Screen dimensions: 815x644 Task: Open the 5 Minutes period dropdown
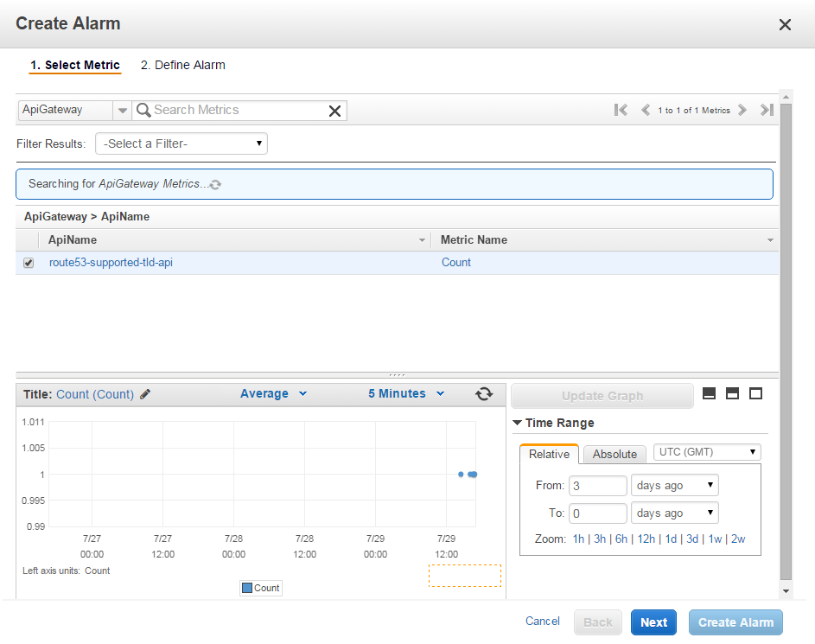pos(406,394)
